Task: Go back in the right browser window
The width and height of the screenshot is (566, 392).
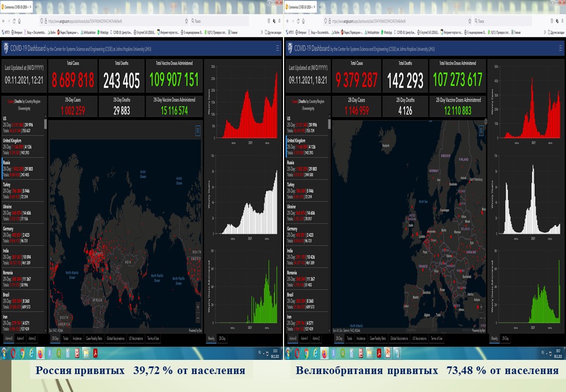Action: coord(287,21)
